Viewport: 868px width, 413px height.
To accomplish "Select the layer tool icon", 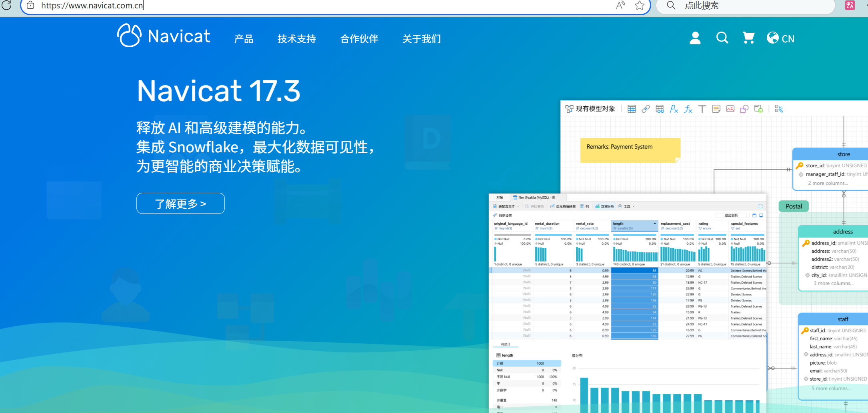I will pos(758,109).
